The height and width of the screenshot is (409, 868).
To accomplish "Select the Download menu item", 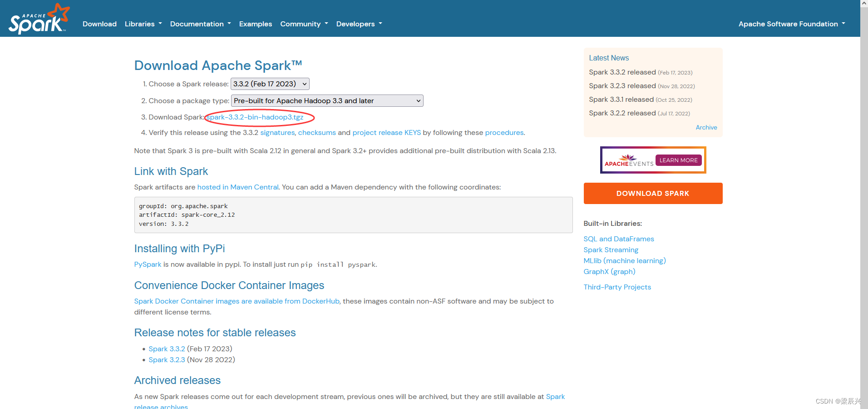I will [x=99, y=24].
